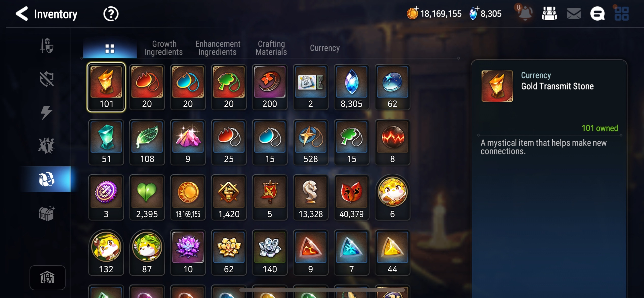Open the help question mark icon
The height and width of the screenshot is (298, 644).
coord(111,14)
